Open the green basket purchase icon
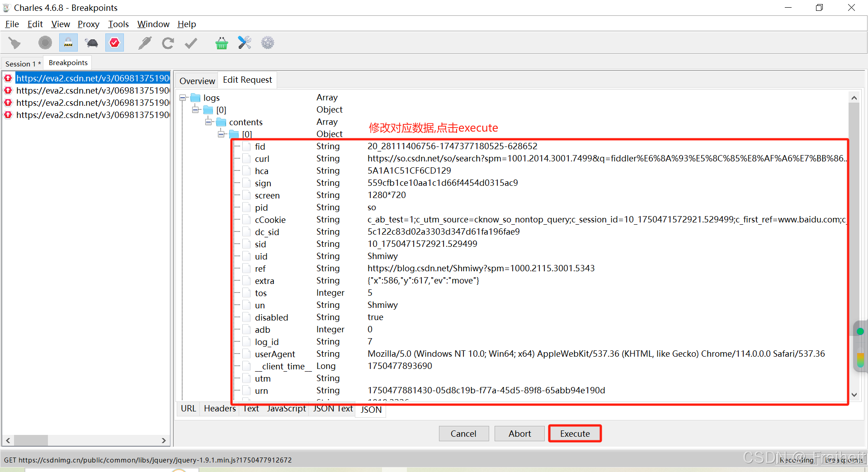The width and height of the screenshot is (868, 472). [x=222, y=43]
